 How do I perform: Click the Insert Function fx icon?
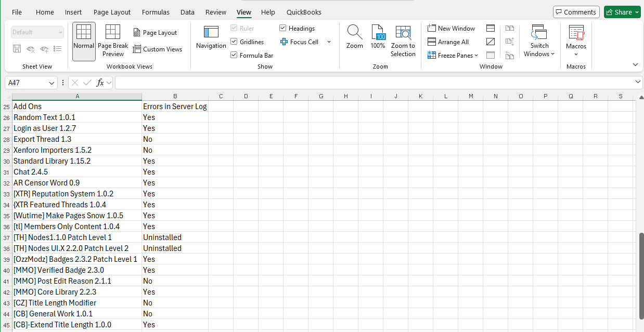click(x=100, y=83)
